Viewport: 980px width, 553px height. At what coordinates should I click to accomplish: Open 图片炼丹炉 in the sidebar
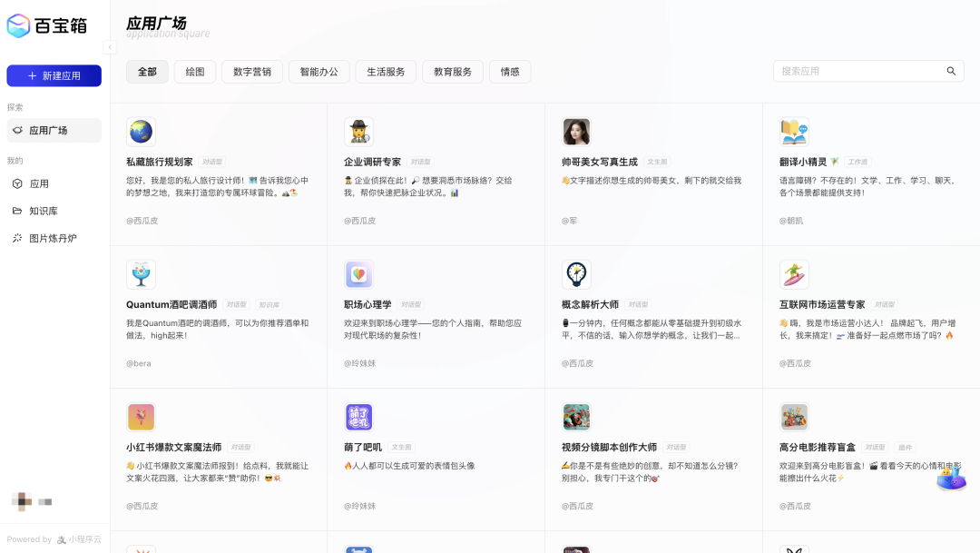54,238
